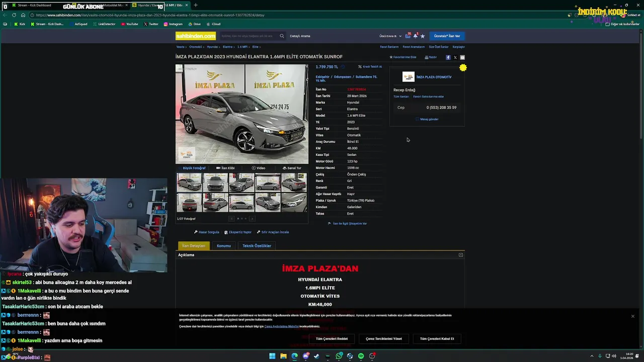Open the notifications bell icon
The image size is (644, 362).
(x=416, y=36)
